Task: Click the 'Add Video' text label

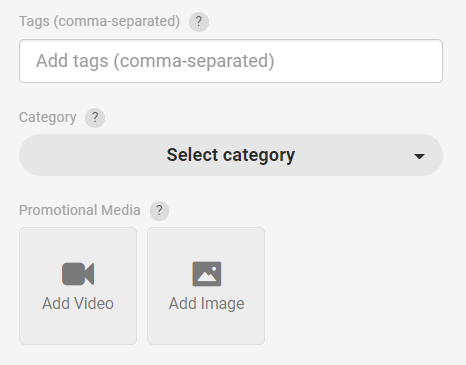Action: (x=78, y=304)
